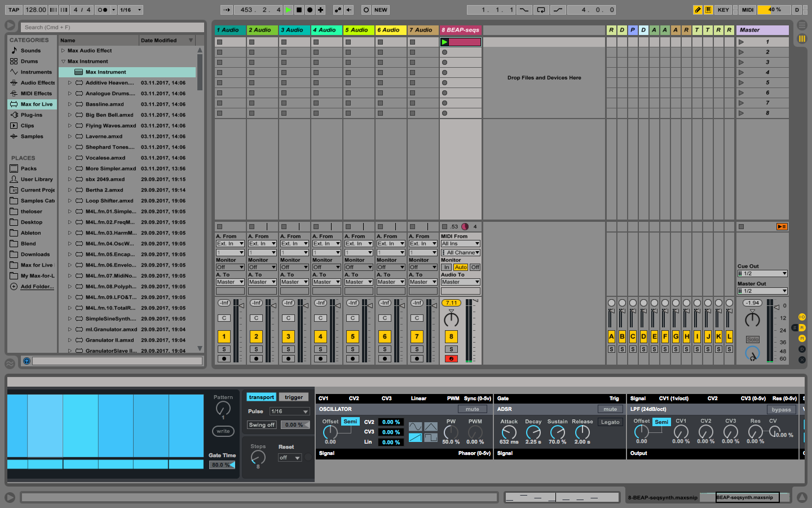Show or hide the In/Out section
Viewport: 812px width, 508px height.
pyautogui.click(x=802, y=317)
